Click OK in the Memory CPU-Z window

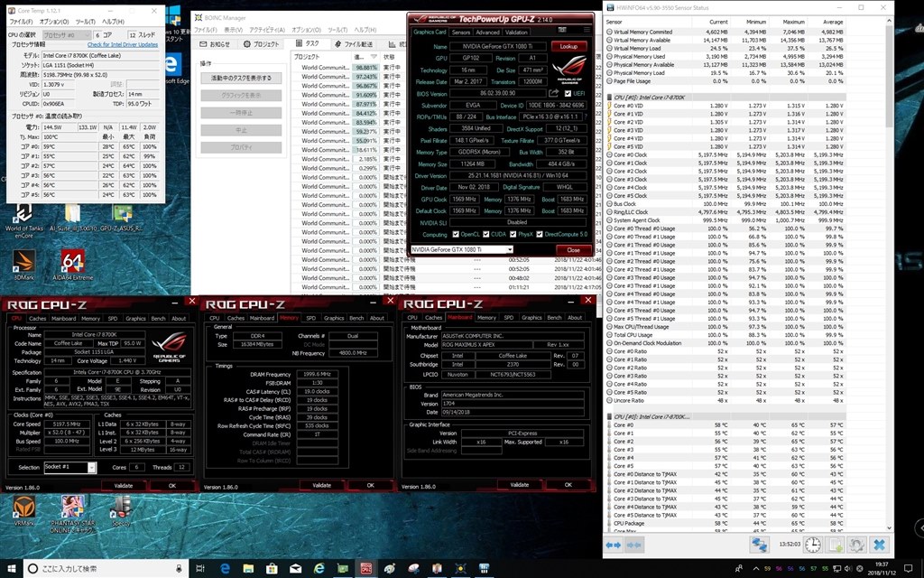(371, 485)
